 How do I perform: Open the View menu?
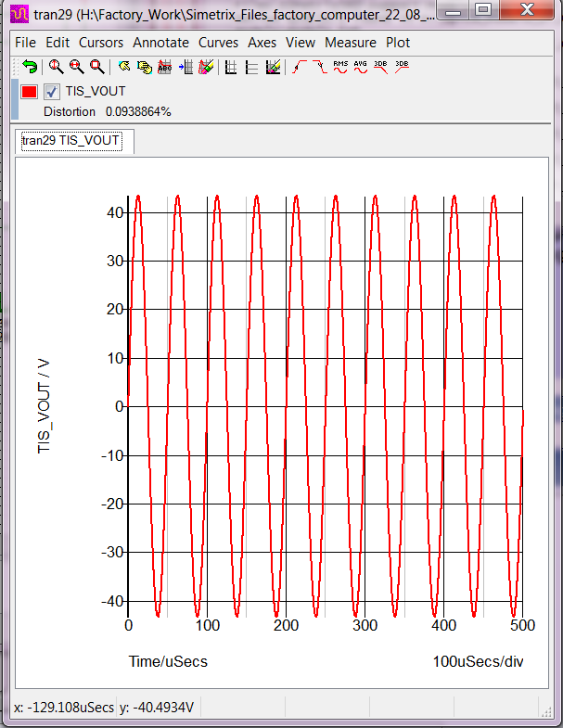tap(301, 43)
